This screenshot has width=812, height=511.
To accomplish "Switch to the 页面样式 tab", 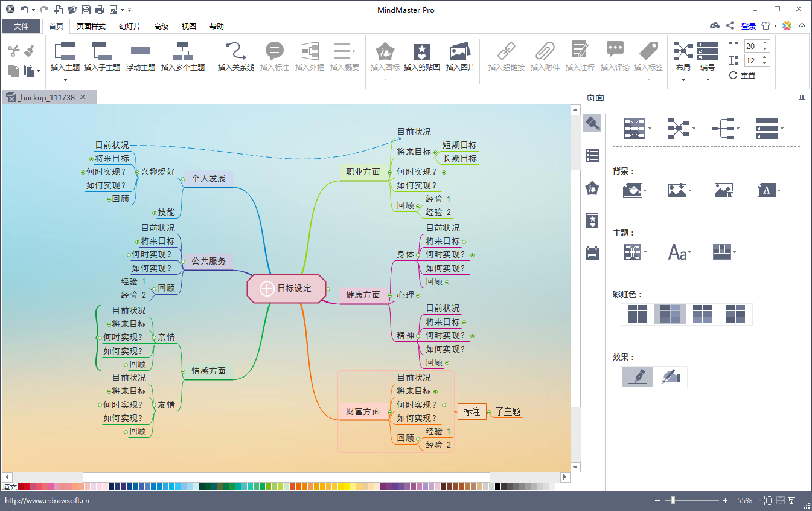I will (x=91, y=26).
